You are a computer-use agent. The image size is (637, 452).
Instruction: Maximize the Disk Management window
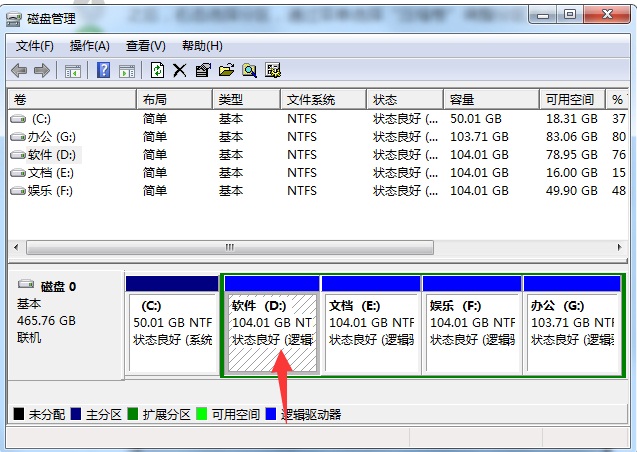click(x=570, y=15)
